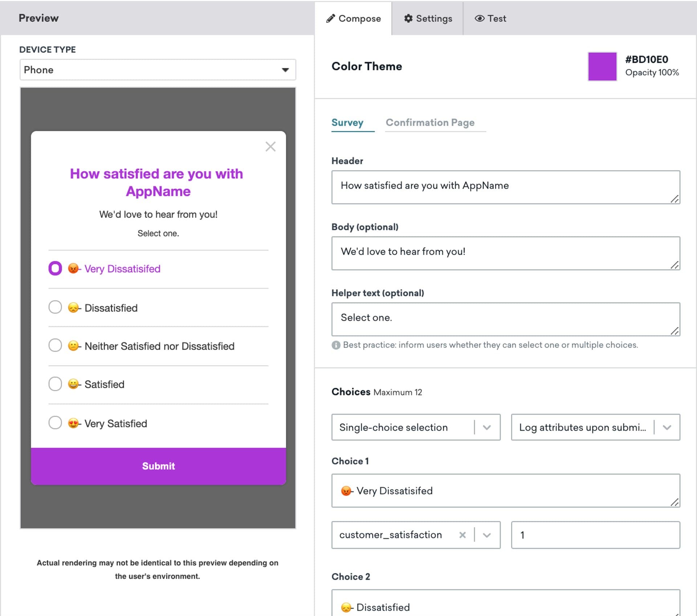
Task: Remove the customer_satisfaction attribute via its X icon
Action: click(x=462, y=535)
